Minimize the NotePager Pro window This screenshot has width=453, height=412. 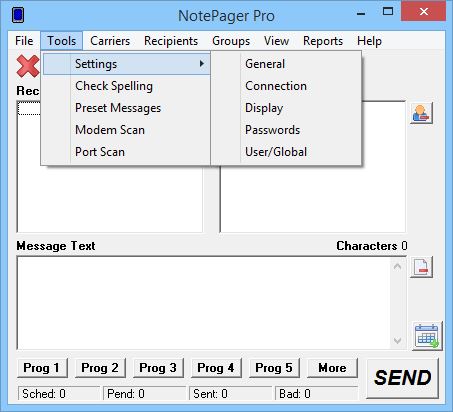pyautogui.click(x=361, y=13)
